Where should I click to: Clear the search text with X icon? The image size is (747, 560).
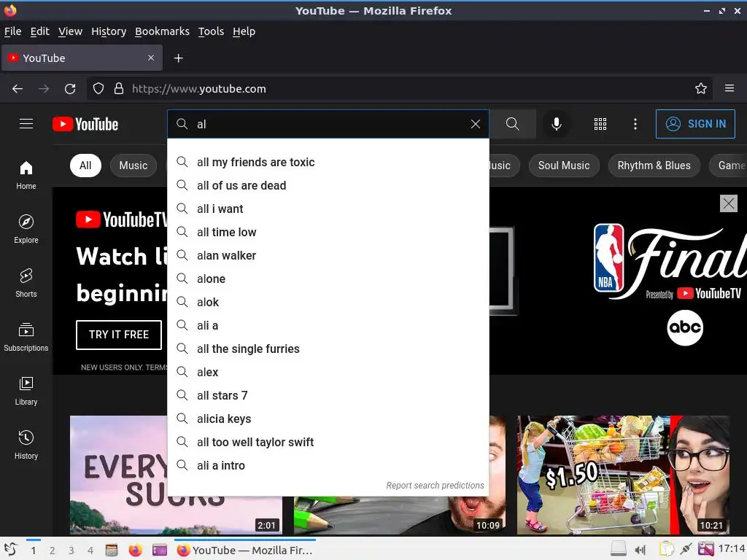[475, 124]
